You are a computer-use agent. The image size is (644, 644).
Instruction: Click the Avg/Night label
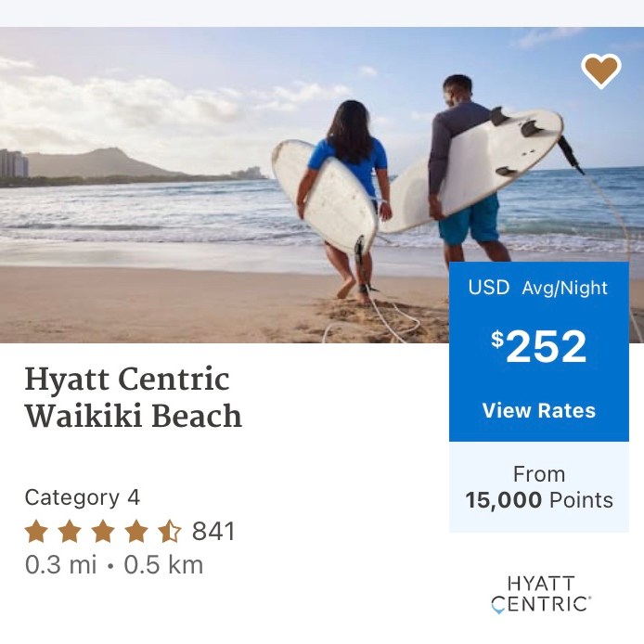[564, 288]
